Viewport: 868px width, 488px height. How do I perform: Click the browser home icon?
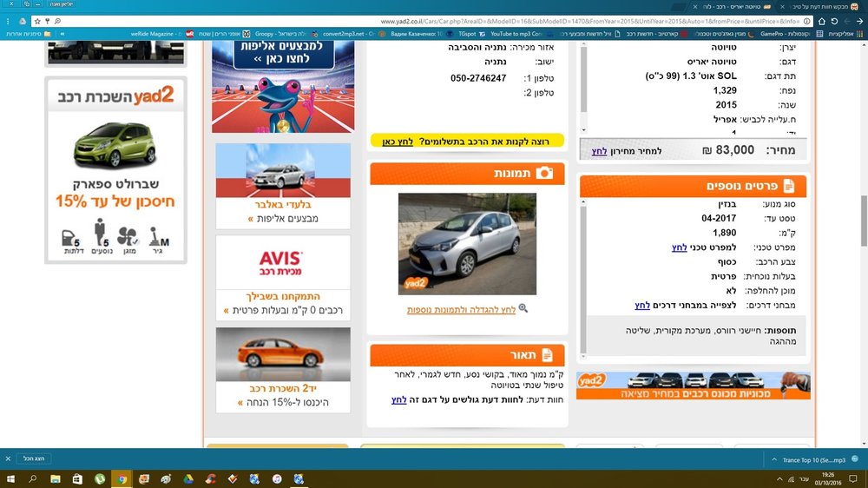(821, 21)
